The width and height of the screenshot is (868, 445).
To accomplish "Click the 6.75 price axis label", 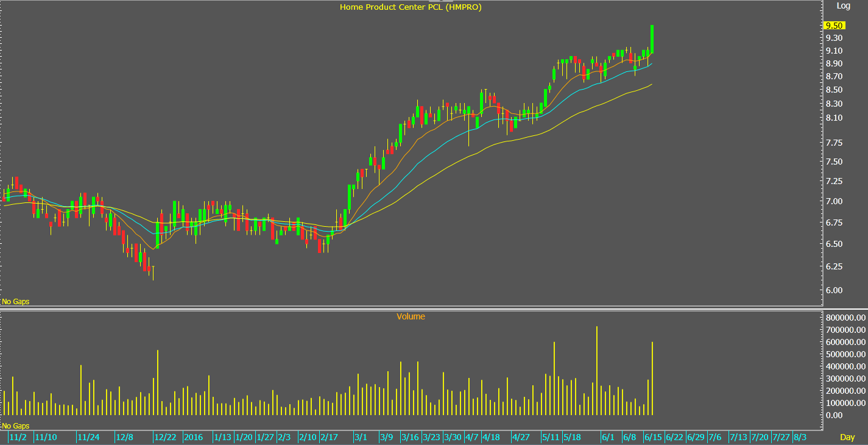I will pyautogui.click(x=834, y=222).
